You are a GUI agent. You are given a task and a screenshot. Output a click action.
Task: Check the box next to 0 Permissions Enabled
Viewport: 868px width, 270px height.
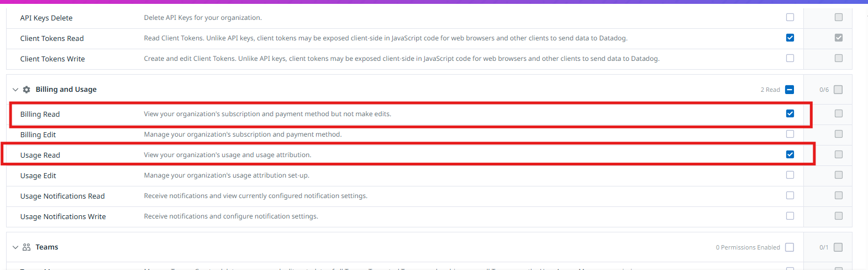coord(790,247)
